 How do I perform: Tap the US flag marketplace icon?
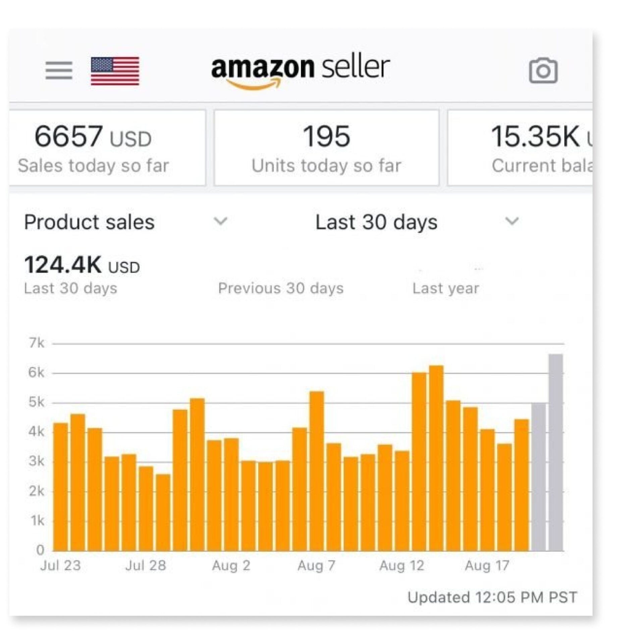point(115,71)
